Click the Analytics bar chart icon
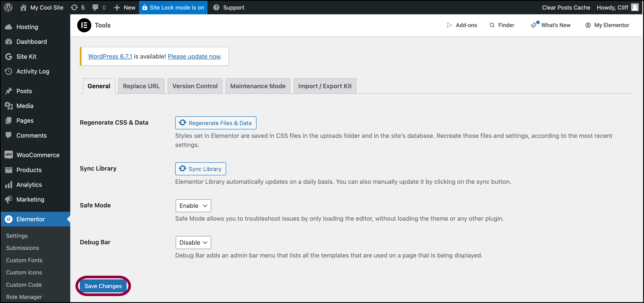This screenshot has height=303, width=644. tap(9, 185)
